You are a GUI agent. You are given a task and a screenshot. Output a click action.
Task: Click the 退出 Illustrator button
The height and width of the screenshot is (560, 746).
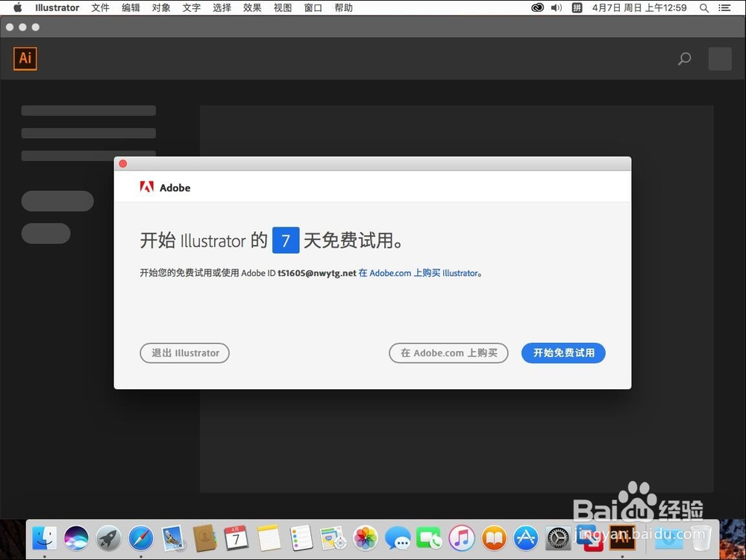tap(184, 353)
